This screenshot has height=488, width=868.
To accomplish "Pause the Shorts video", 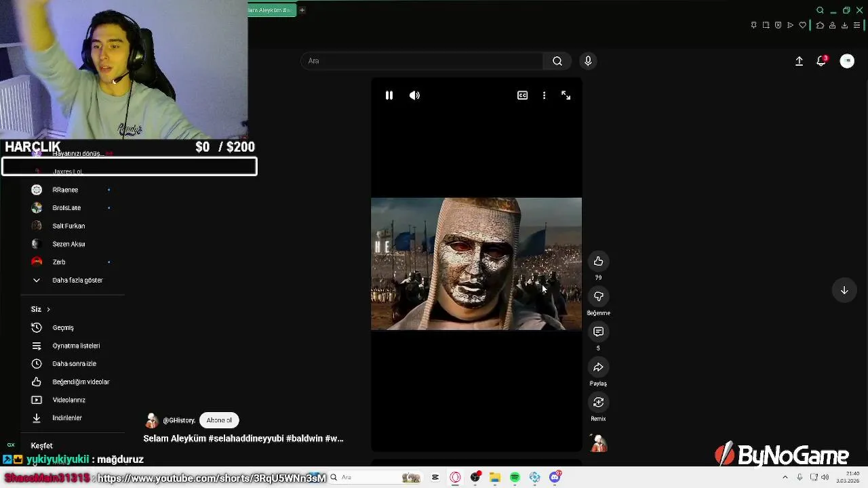I will click(x=389, y=96).
